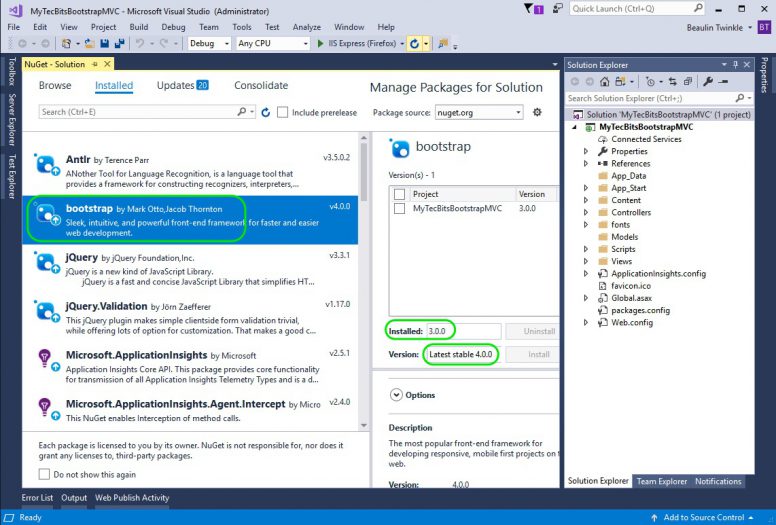Open the Version Latest stable 4.0.0 dropdown
The image size is (776, 525).
[461, 354]
